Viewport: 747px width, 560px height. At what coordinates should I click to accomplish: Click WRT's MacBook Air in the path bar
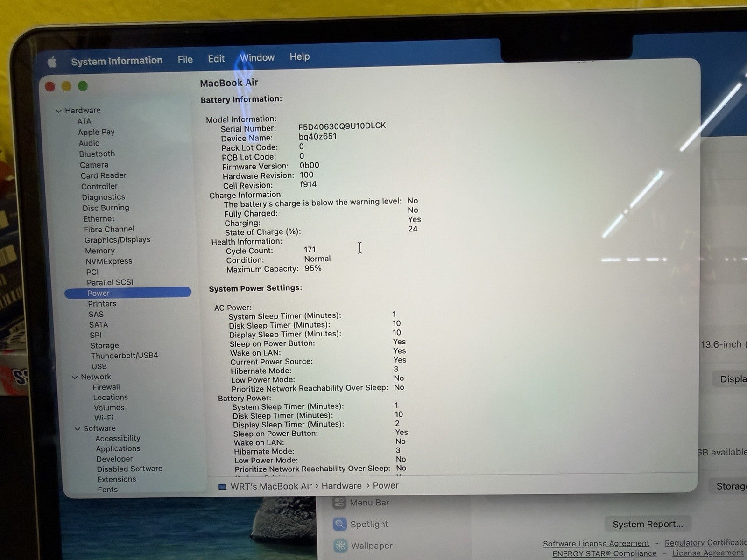click(271, 487)
